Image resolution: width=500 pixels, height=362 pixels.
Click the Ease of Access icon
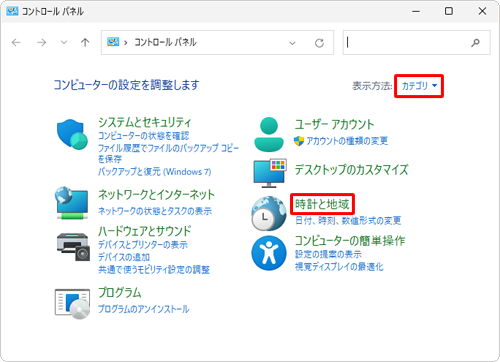(x=269, y=253)
